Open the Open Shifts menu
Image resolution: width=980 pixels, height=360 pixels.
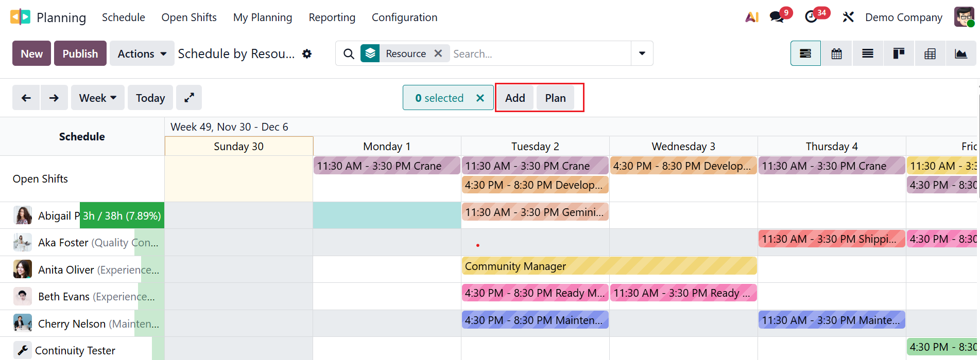click(x=189, y=17)
